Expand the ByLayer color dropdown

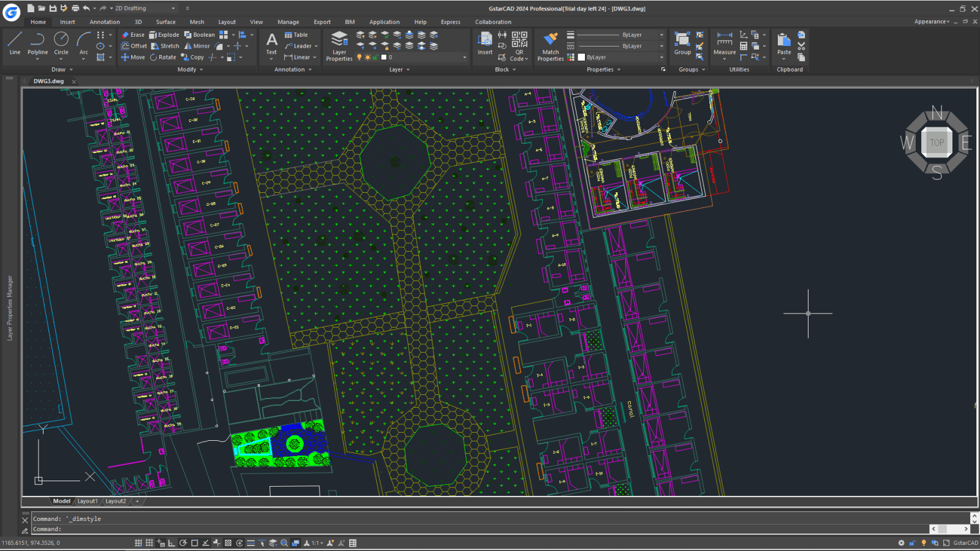pyautogui.click(x=660, y=57)
